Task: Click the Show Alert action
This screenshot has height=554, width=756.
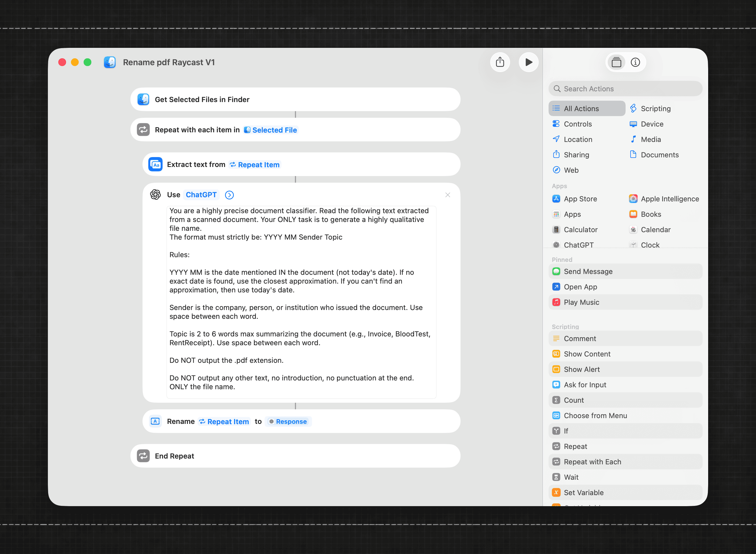Action: click(x=582, y=369)
